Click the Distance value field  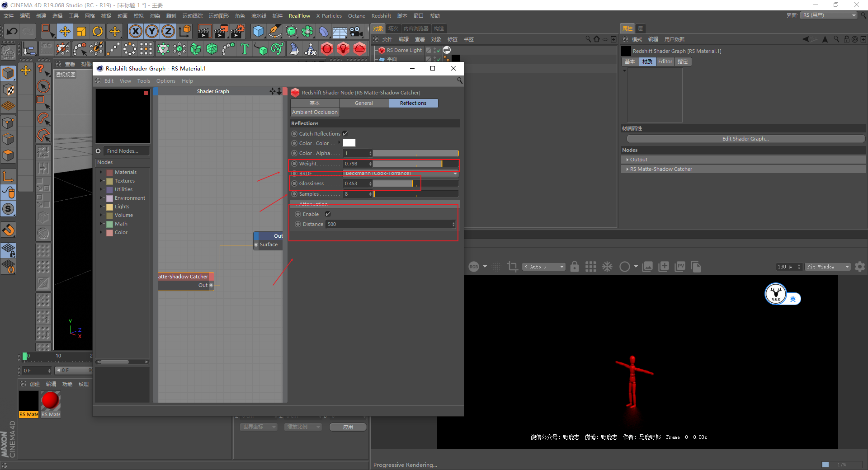point(391,224)
